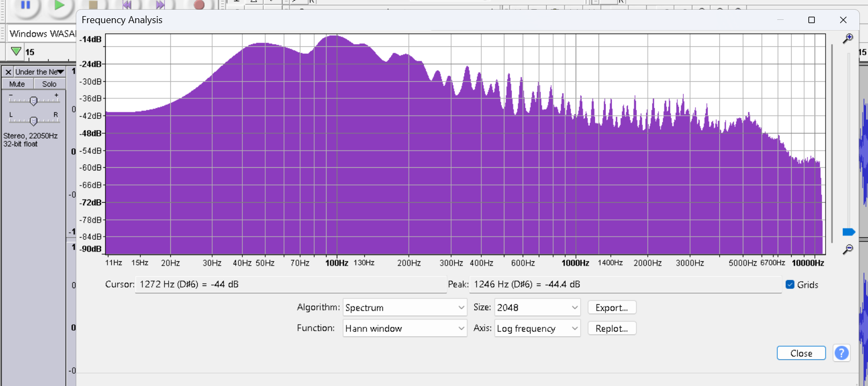Expand the Size dropdown showing 2048
The image size is (868, 386).
[537, 308]
